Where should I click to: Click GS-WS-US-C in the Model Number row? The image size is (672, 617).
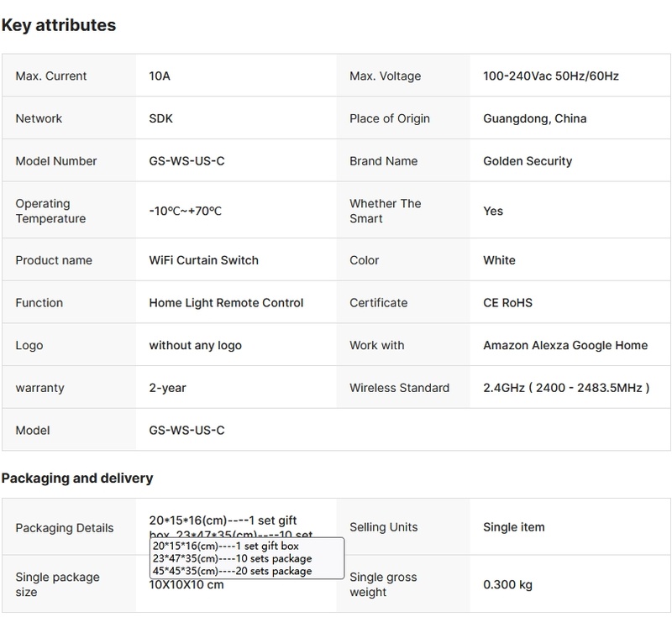tap(186, 161)
